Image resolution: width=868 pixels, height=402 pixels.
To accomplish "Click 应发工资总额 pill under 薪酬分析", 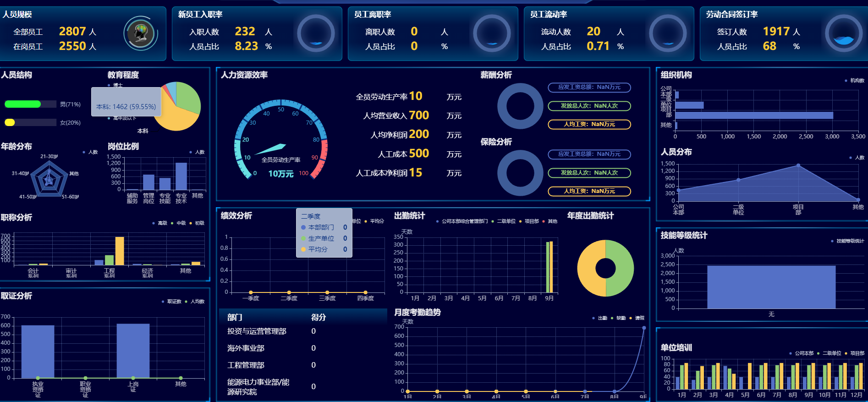I will (x=589, y=87).
